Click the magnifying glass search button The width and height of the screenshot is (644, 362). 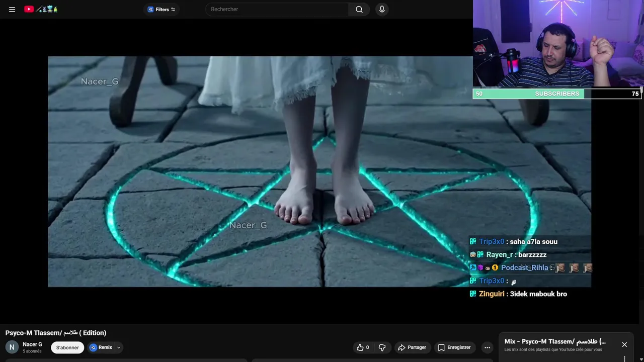pos(359,9)
